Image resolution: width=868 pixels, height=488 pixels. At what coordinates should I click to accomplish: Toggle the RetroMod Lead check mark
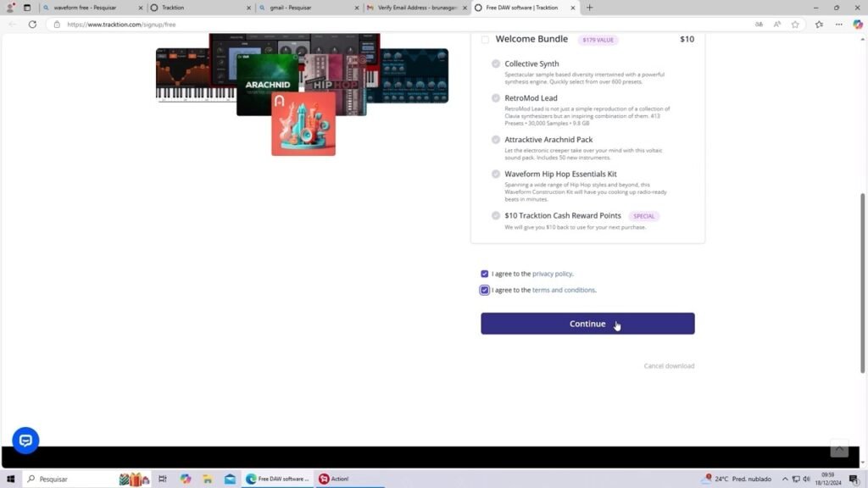(x=495, y=98)
